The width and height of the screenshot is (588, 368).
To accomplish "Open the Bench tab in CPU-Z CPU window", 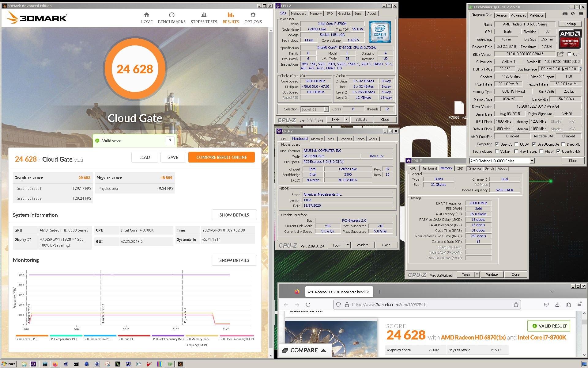I will (x=359, y=13).
